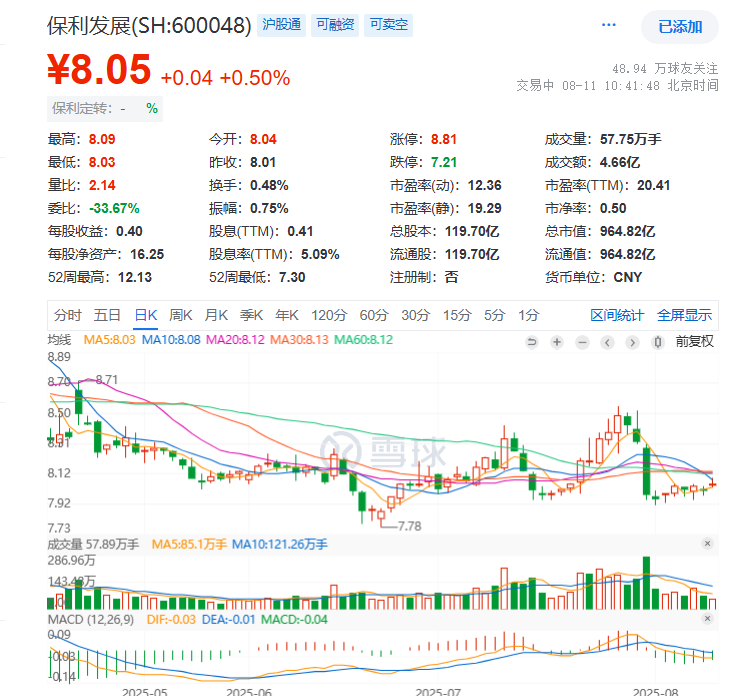Image resolution: width=736 pixels, height=696 pixels.
Task: Click the volume MA10:121.26万手 label
Action: tap(280, 544)
